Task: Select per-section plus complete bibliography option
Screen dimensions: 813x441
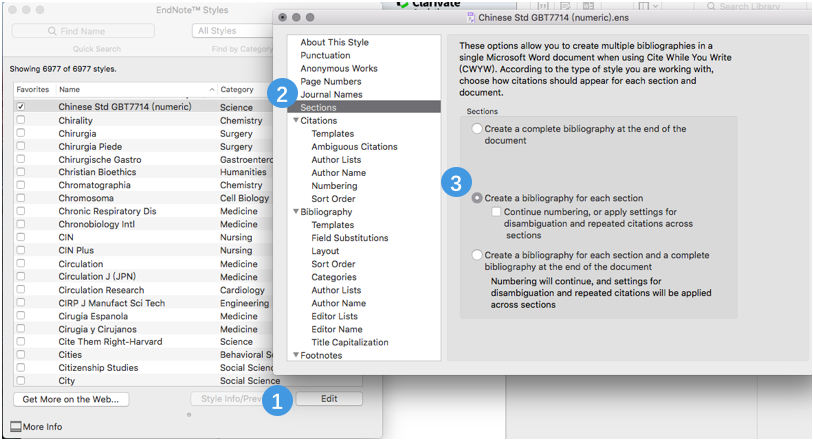Action: 477,256
